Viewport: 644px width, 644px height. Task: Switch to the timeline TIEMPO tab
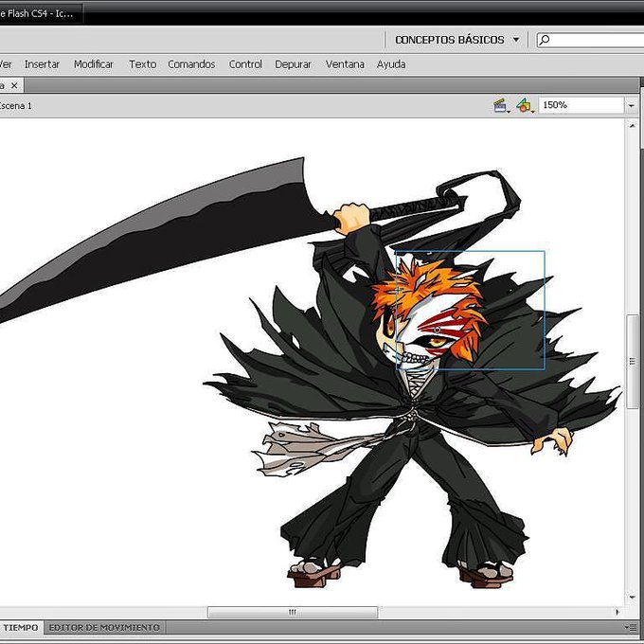(x=21, y=628)
